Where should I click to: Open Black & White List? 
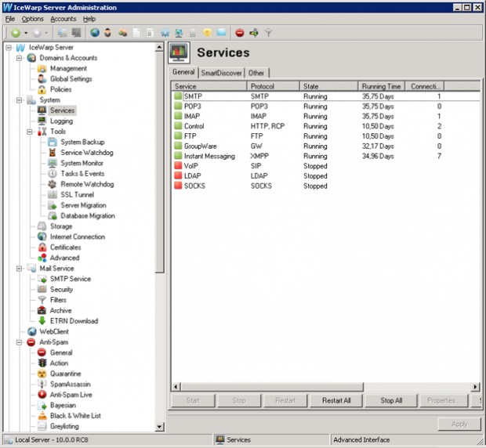[x=75, y=416]
